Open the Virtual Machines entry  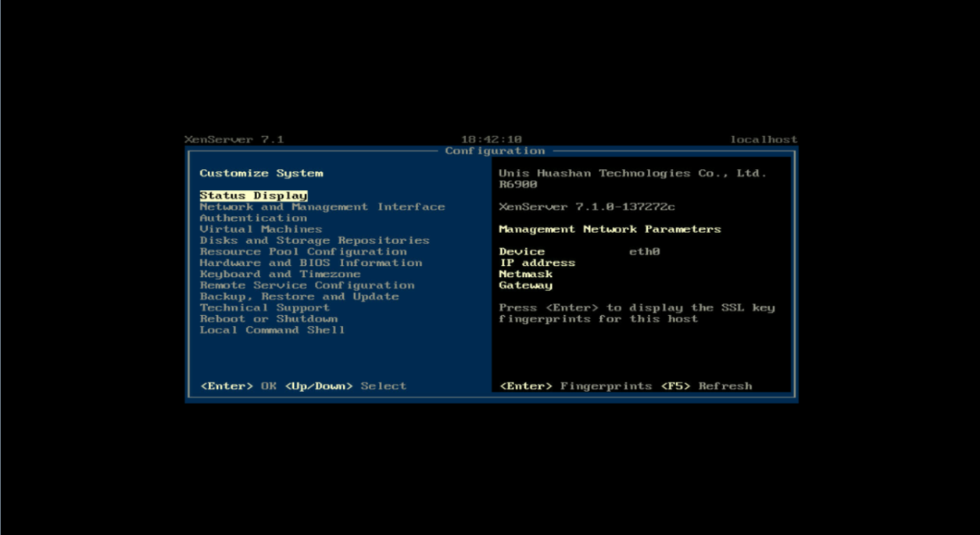pos(261,229)
